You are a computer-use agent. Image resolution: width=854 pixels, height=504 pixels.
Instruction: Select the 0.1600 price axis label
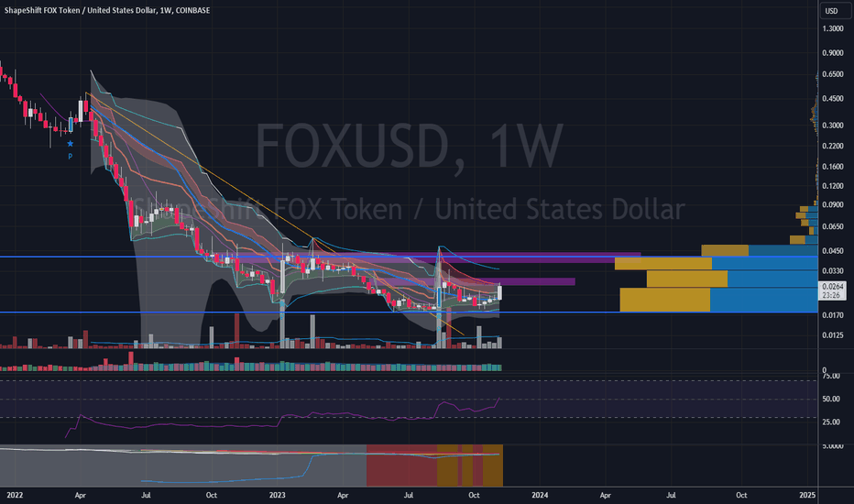(x=833, y=167)
